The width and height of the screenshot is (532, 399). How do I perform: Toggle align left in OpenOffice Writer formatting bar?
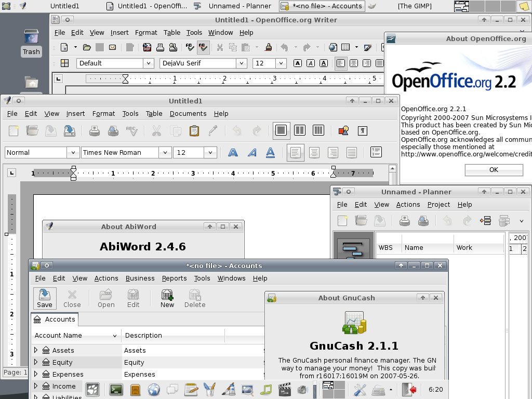341,63
